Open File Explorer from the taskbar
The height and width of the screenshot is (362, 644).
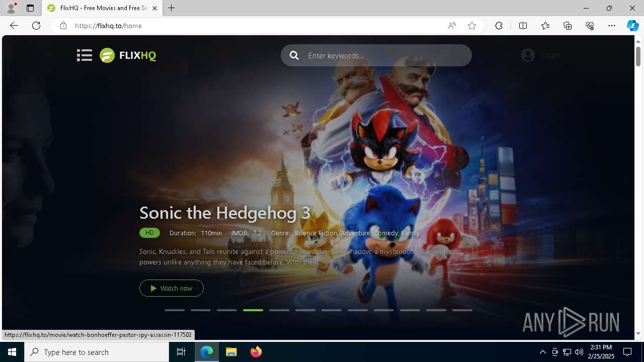[231, 352]
